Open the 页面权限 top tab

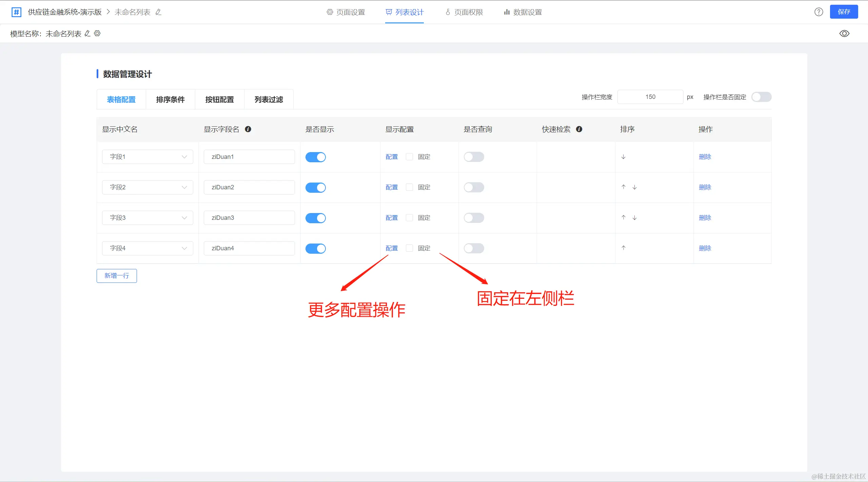[x=464, y=12]
